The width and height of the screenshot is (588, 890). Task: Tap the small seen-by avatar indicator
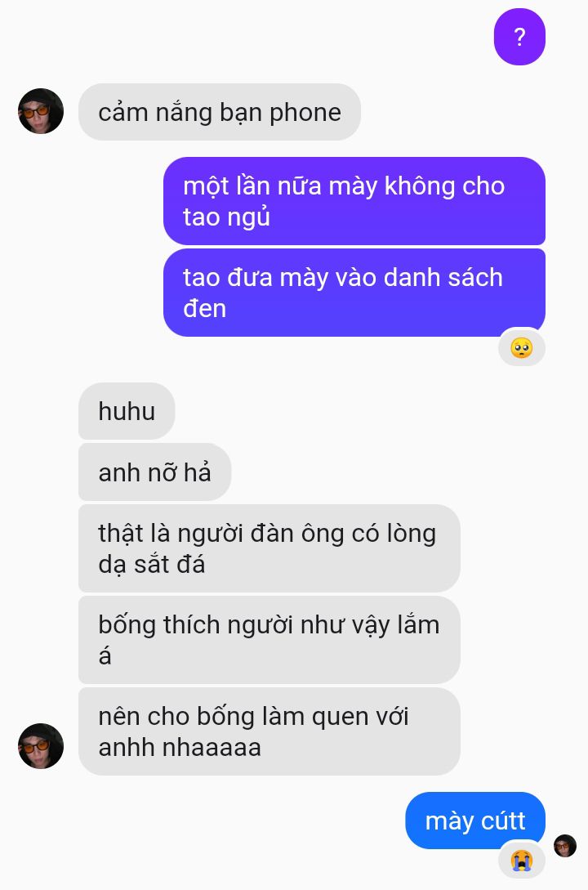(565, 846)
